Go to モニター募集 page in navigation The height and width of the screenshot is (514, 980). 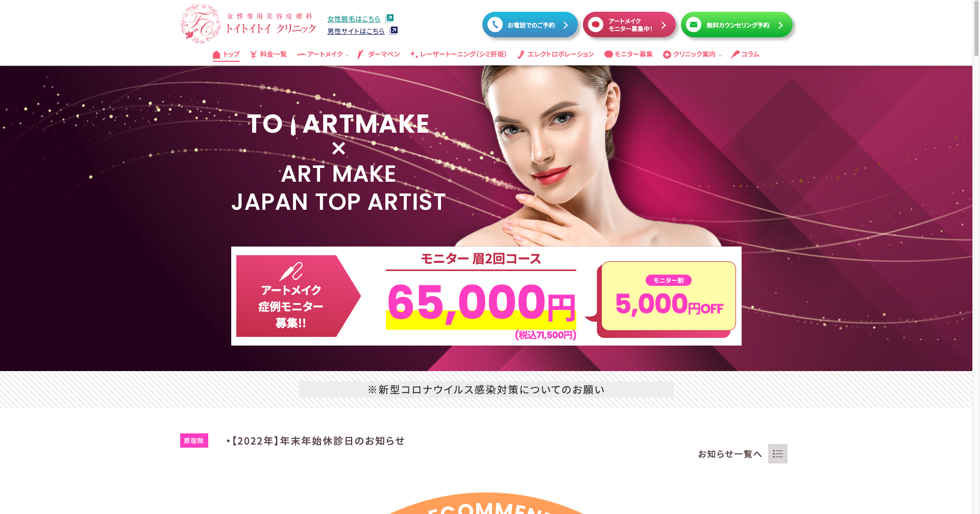click(x=628, y=55)
